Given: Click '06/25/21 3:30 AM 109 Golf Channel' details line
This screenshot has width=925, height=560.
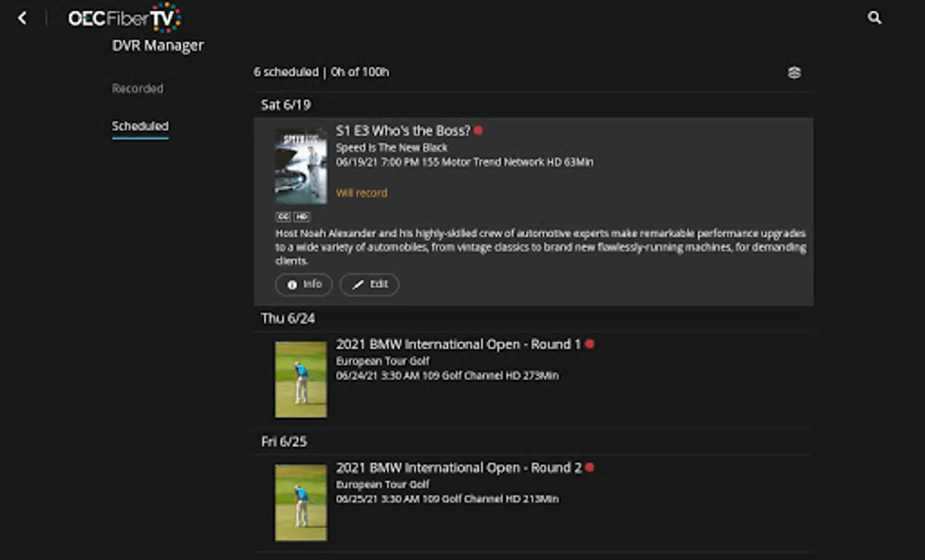Looking at the screenshot, I should click(447, 499).
